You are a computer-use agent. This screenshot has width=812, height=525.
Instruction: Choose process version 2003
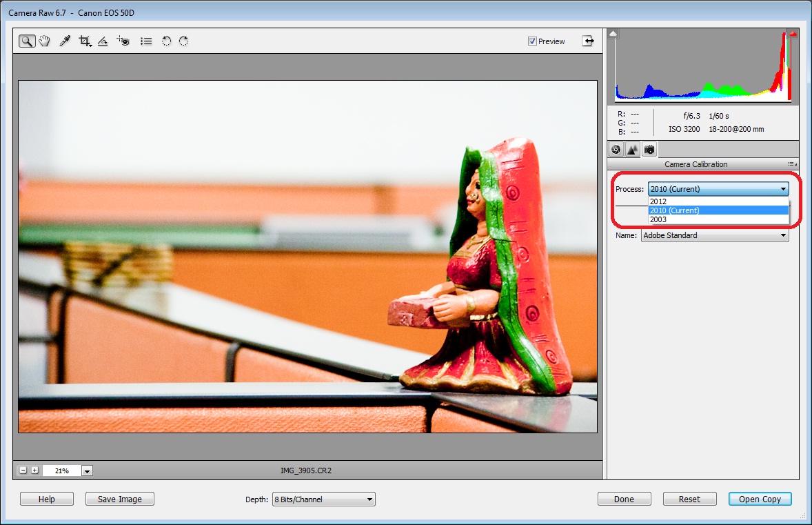point(718,219)
